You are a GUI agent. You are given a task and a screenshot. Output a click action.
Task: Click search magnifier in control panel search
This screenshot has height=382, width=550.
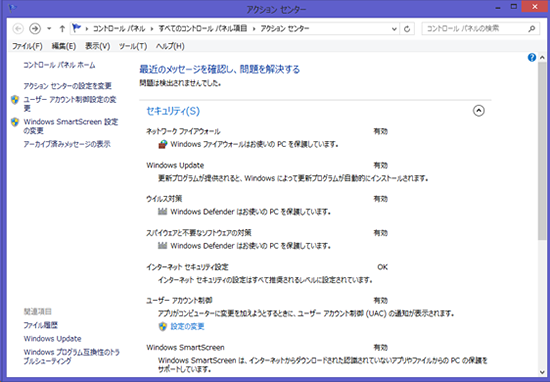coord(532,29)
